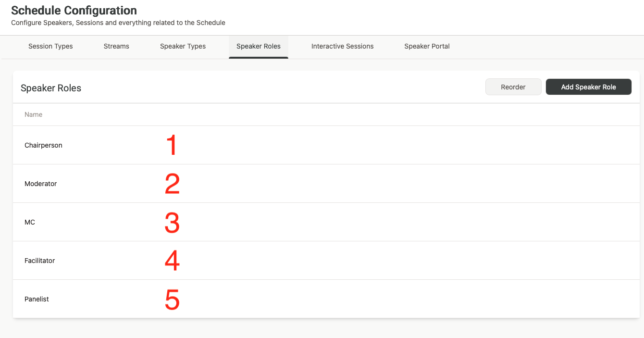
Task: Click the red number 1 marker
Action: tap(172, 145)
